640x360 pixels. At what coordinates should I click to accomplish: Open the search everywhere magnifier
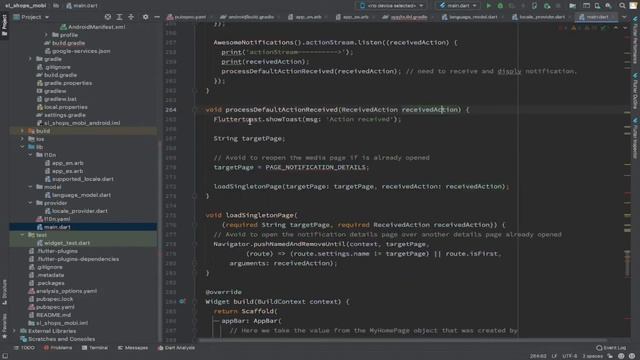pyautogui.click(x=622, y=6)
